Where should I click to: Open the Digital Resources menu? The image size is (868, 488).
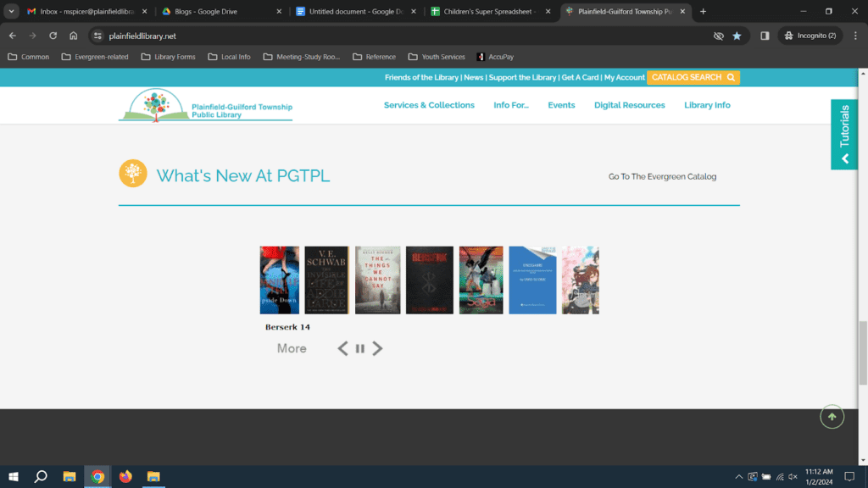(630, 105)
